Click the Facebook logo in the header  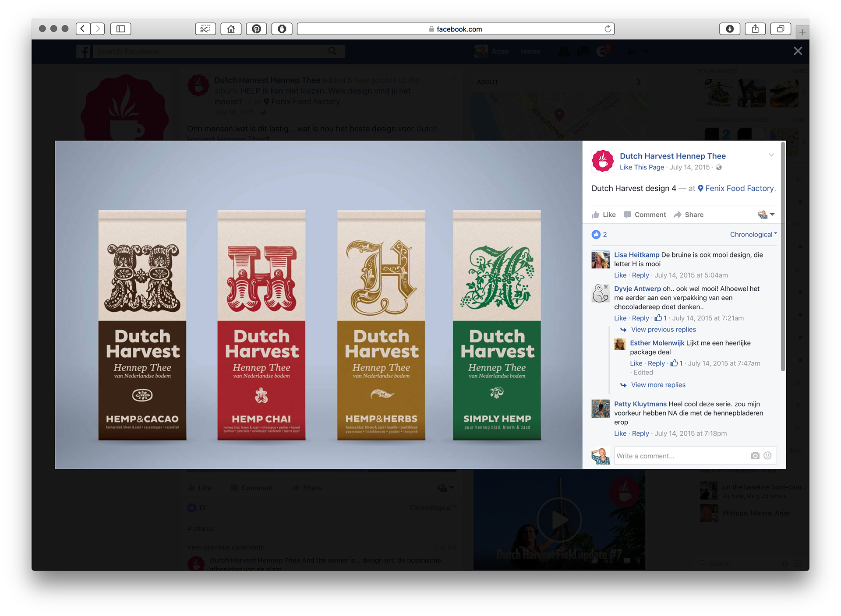(x=83, y=52)
